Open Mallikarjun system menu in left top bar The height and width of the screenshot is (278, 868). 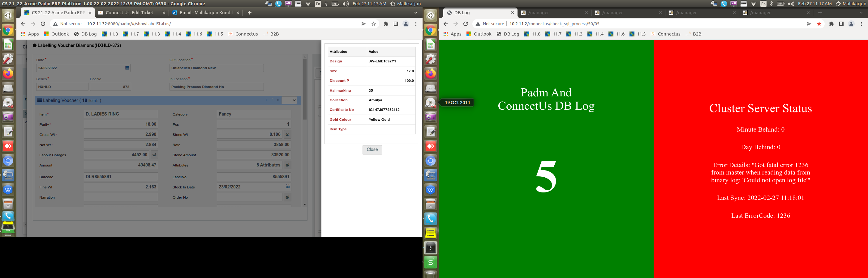406,4
